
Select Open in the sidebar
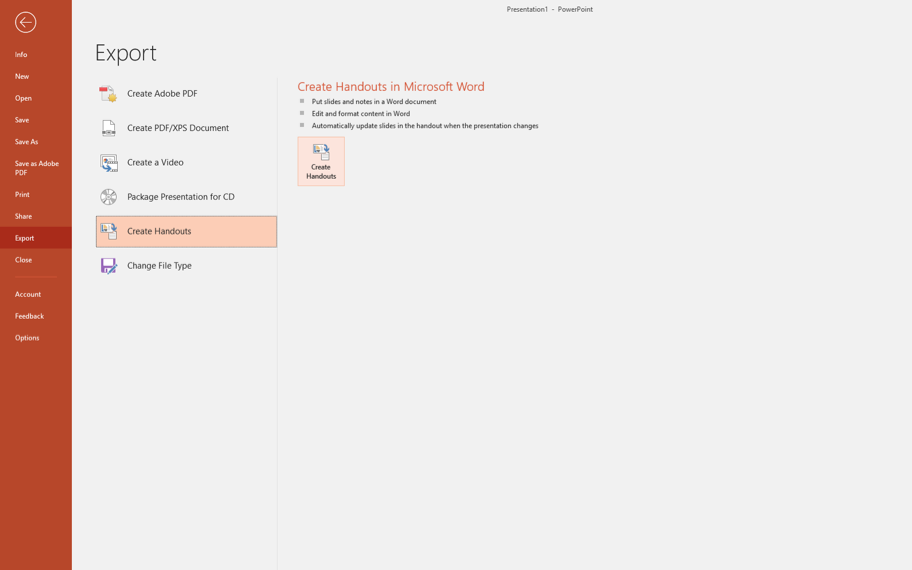[x=23, y=98]
